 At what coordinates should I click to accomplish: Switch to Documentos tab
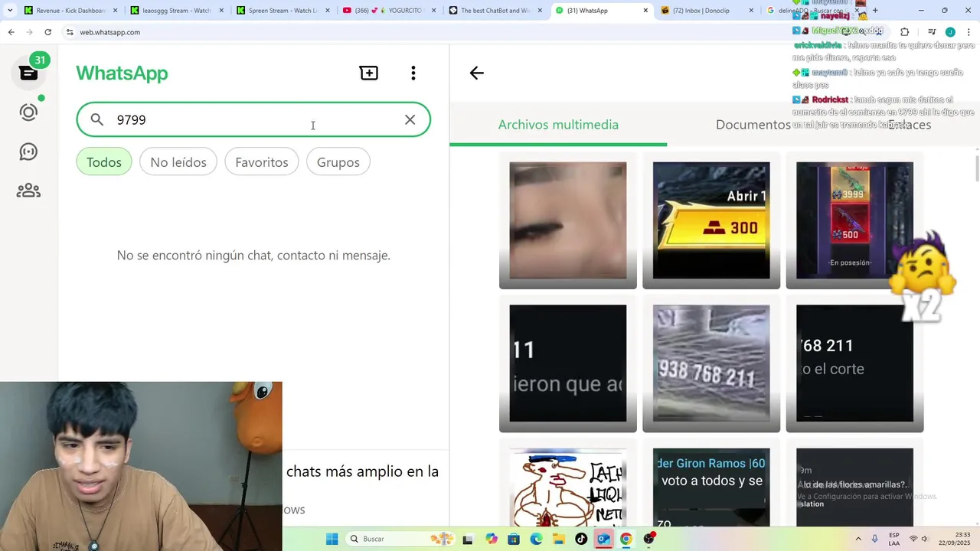pyautogui.click(x=753, y=125)
